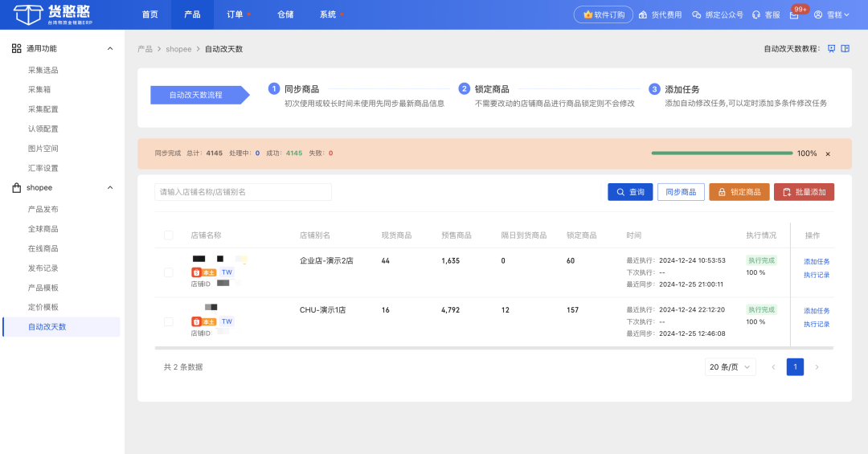Select 定价模板 in sidebar
The image size is (868, 454).
(x=43, y=307)
